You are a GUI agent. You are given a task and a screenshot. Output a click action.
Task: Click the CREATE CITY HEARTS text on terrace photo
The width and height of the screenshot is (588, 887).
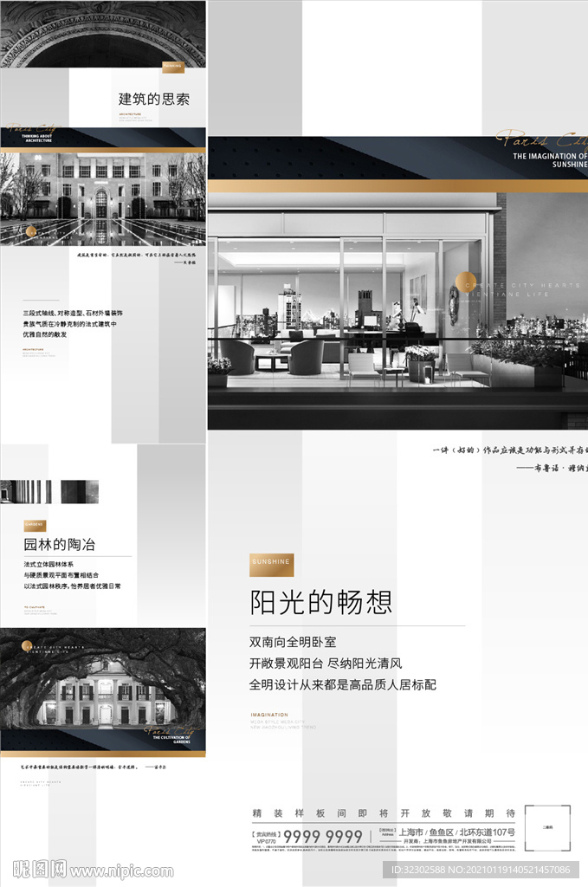pos(523,286)
